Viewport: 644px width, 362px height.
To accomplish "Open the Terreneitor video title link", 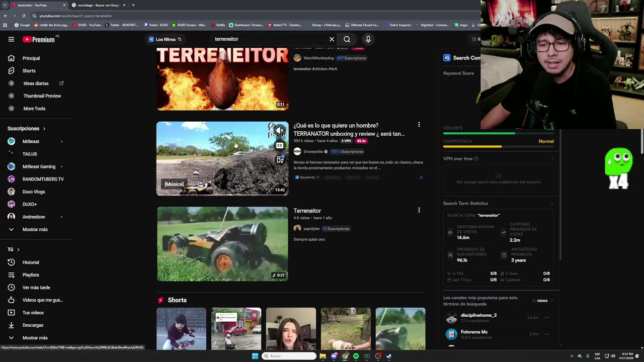I will (x=307, y=211).
